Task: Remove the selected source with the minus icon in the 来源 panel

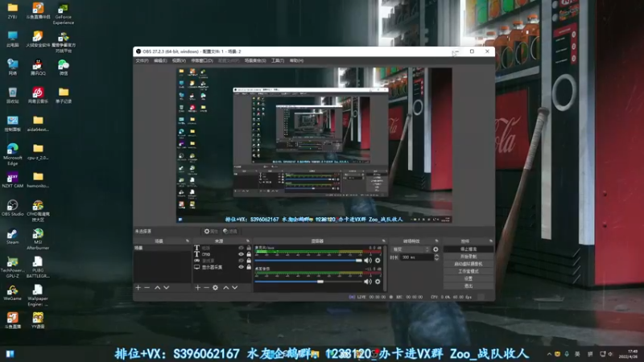Action: (x=207, y=288)
